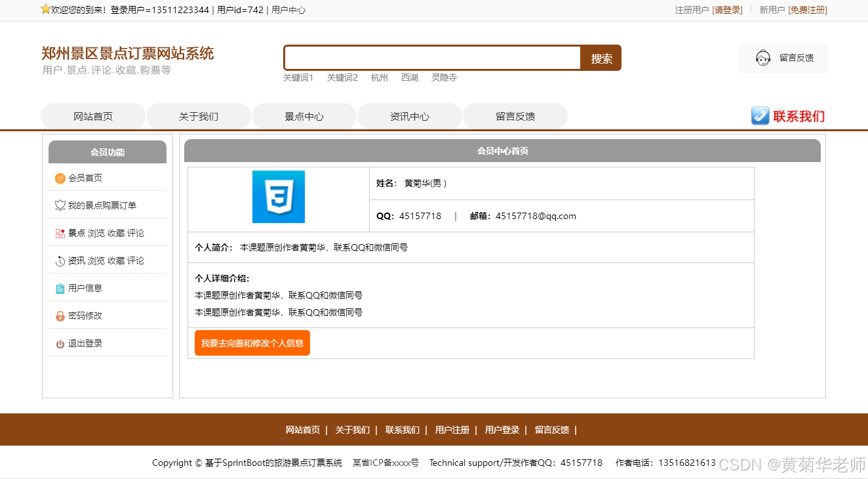
Task: Click the 用户id=742 text
Action: tap(240, 10)
